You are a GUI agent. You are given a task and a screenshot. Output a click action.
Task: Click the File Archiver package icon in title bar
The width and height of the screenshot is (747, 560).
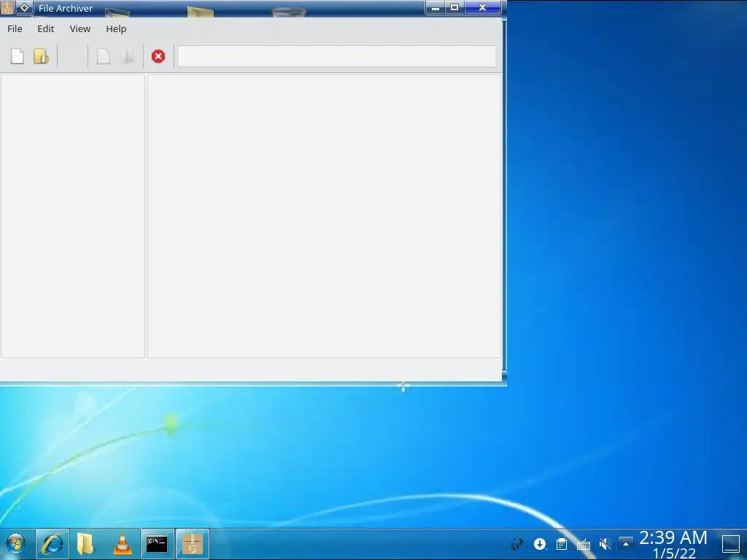point(7,7)
